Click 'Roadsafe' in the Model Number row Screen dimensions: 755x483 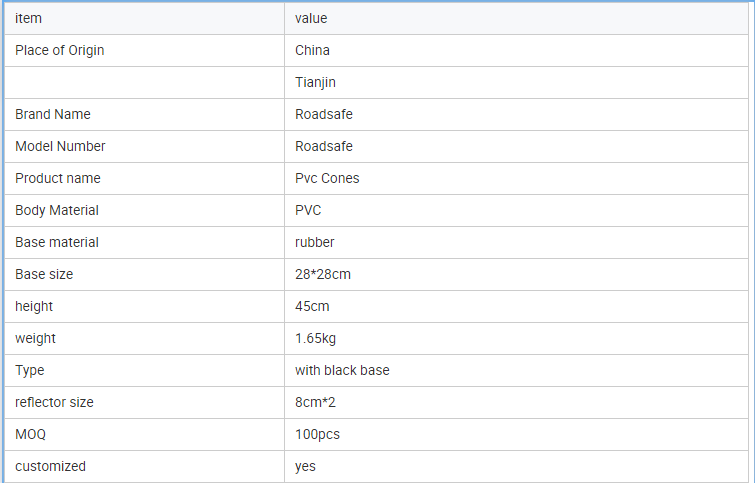coord(324,146)
